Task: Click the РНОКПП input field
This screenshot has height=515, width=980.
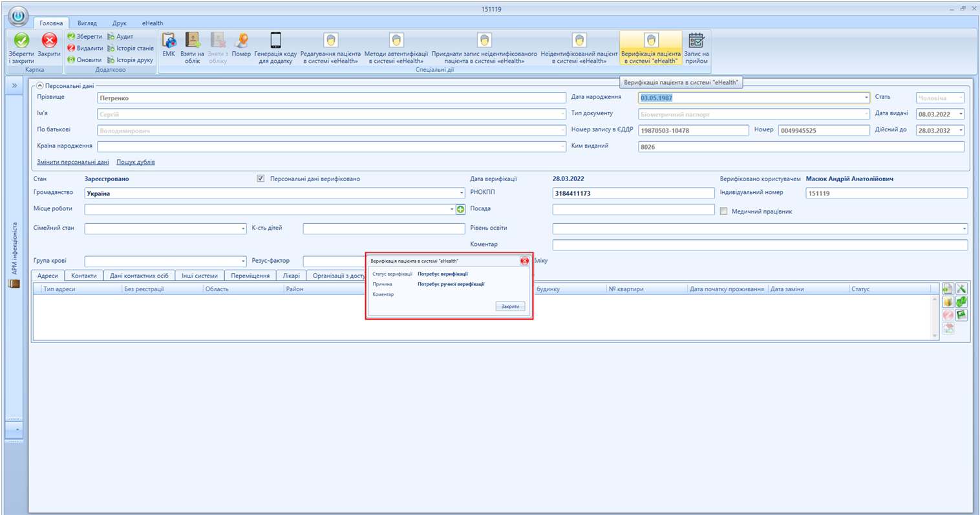Action: 634,193
